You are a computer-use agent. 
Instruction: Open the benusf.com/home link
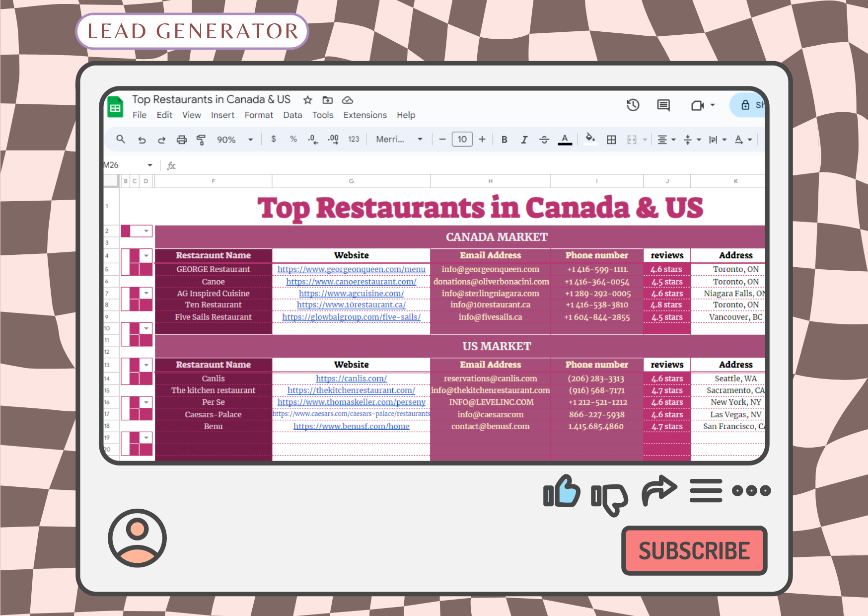[x=351, y=426]
